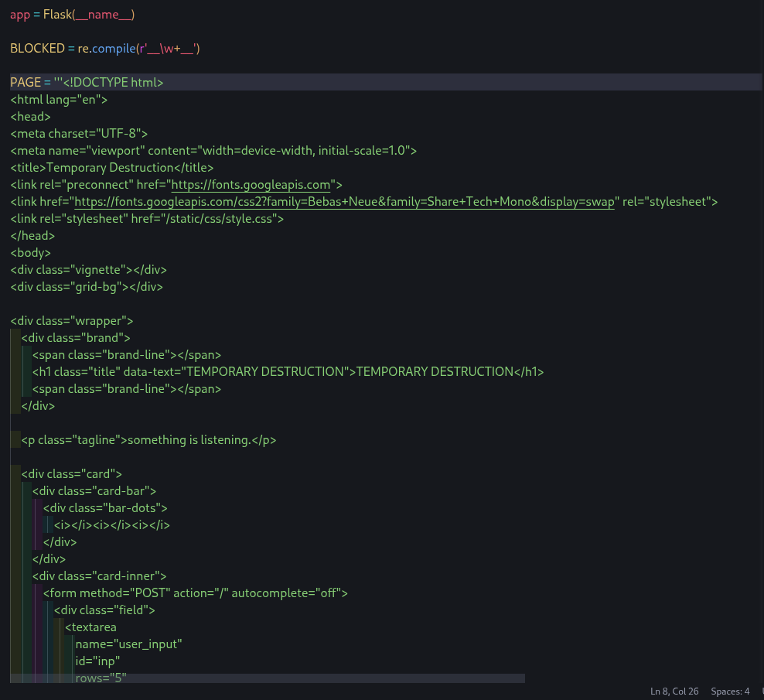Click the horizontal scrollbar under the code
Screen dimensions: 764x700
267,678
